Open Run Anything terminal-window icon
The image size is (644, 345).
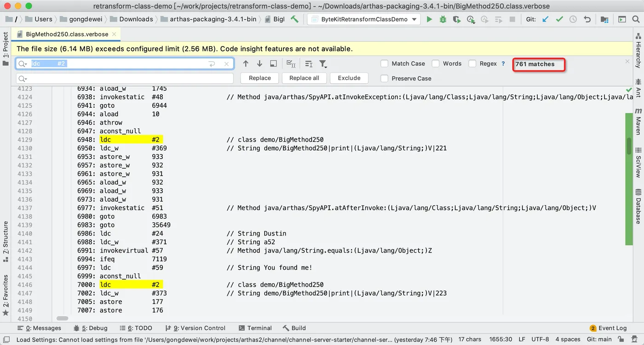tap(622, 19)
